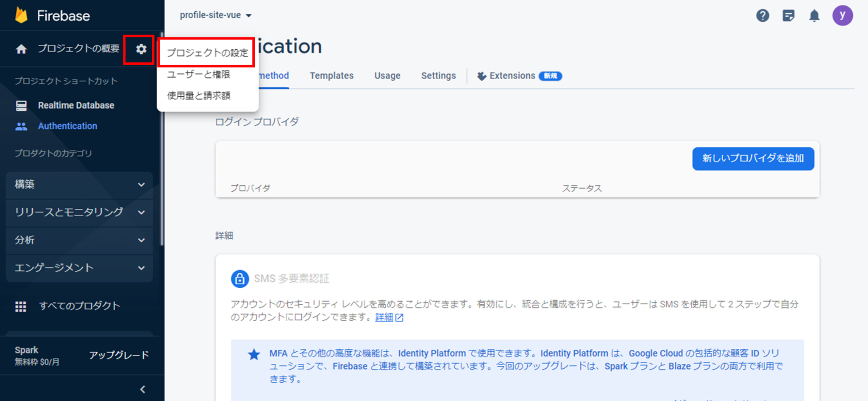Click the send feedback icon
This screenshot has width=868, height=401.
click(x=788, y=15)
